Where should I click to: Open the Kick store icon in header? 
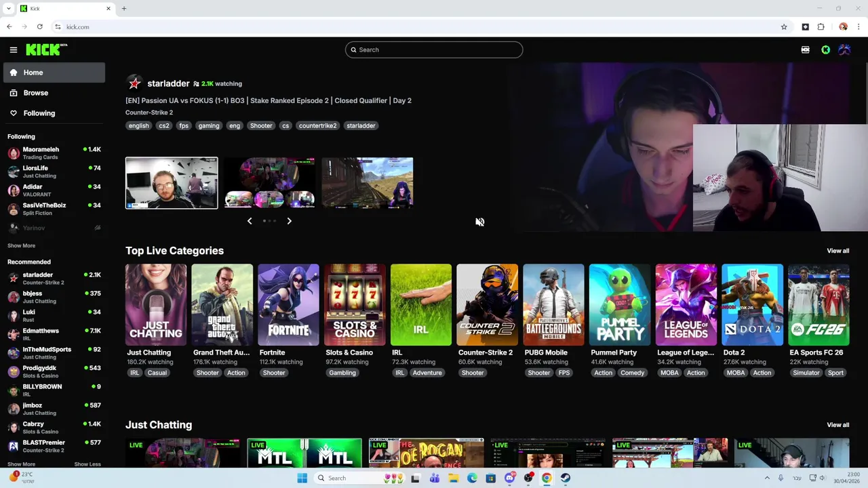(805, 49)
